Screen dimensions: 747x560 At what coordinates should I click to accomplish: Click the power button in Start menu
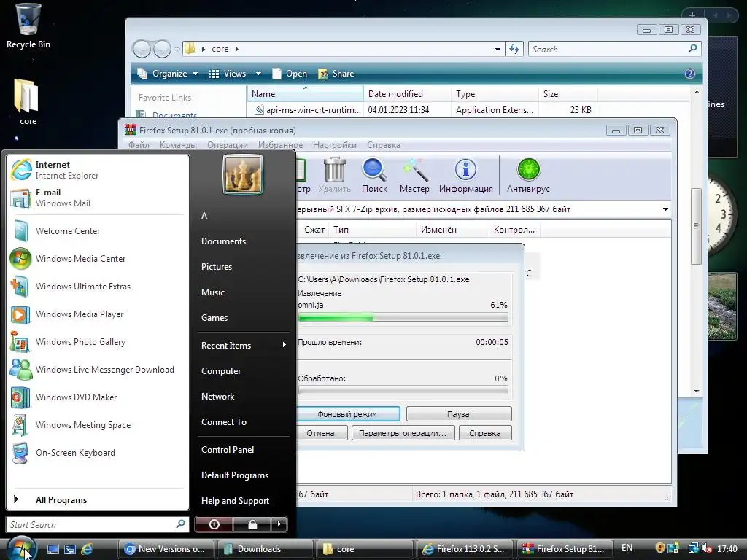(214, 524)
